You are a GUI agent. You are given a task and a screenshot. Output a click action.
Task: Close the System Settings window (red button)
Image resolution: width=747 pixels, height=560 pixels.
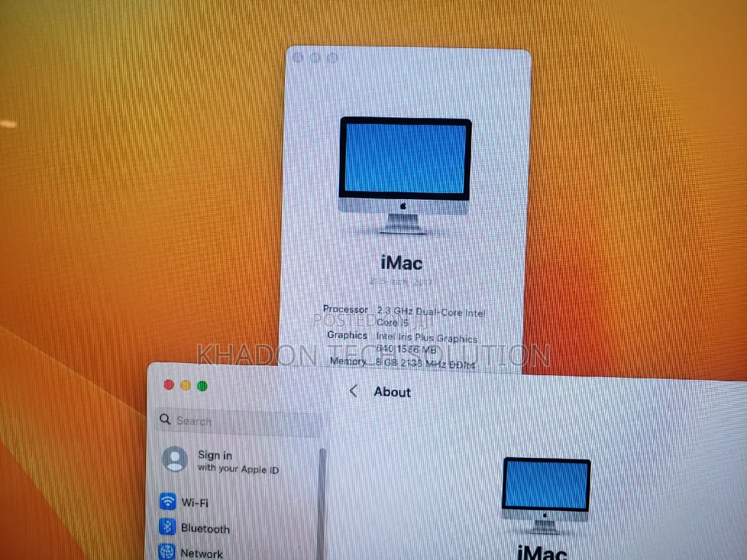[169, 385]
